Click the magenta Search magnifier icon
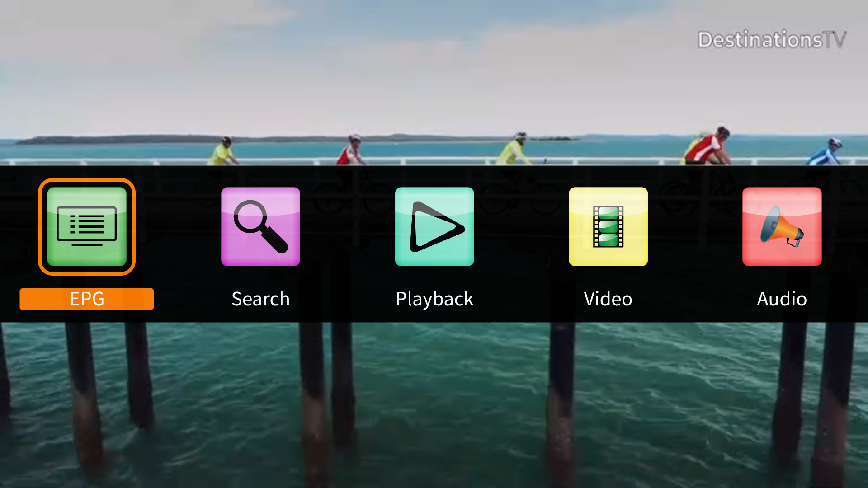The width and height of the screenshot is (868, 488). click(260, 226)
